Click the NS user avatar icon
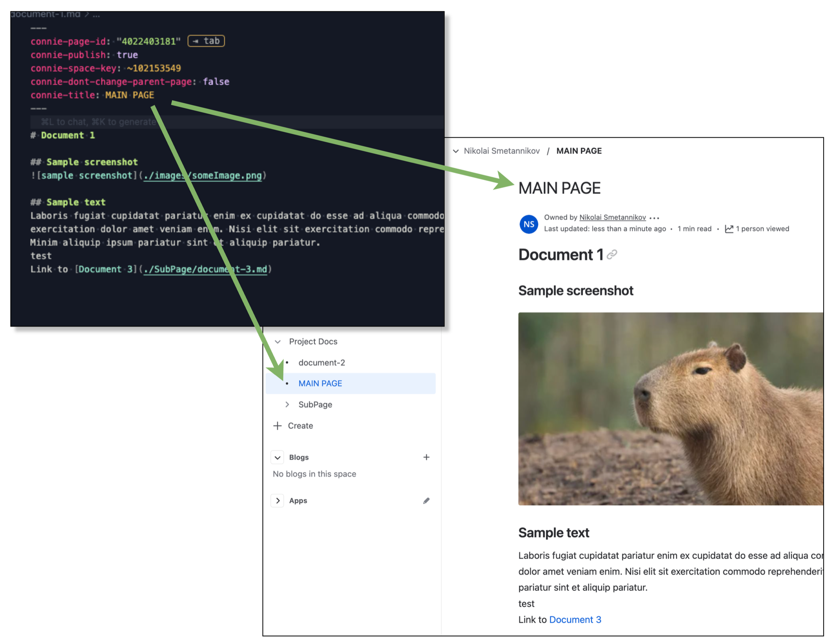832x644 pixels. tap(528, 224)
